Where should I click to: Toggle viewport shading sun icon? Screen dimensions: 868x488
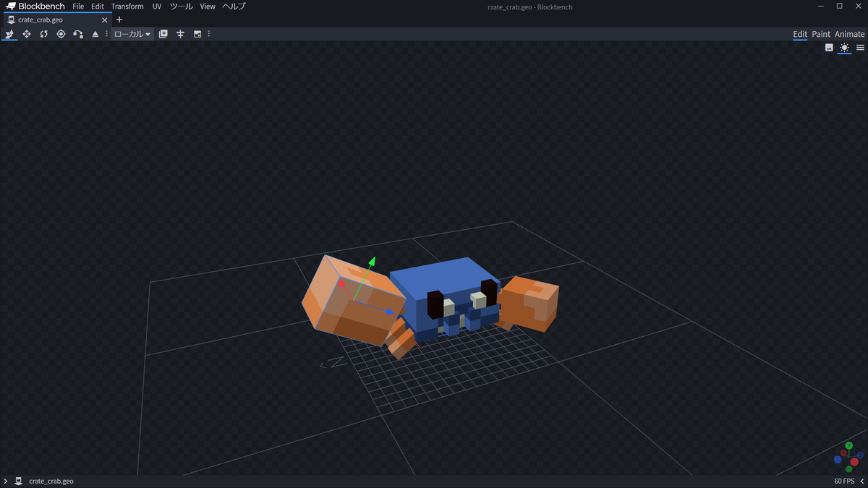pos(844,48)
